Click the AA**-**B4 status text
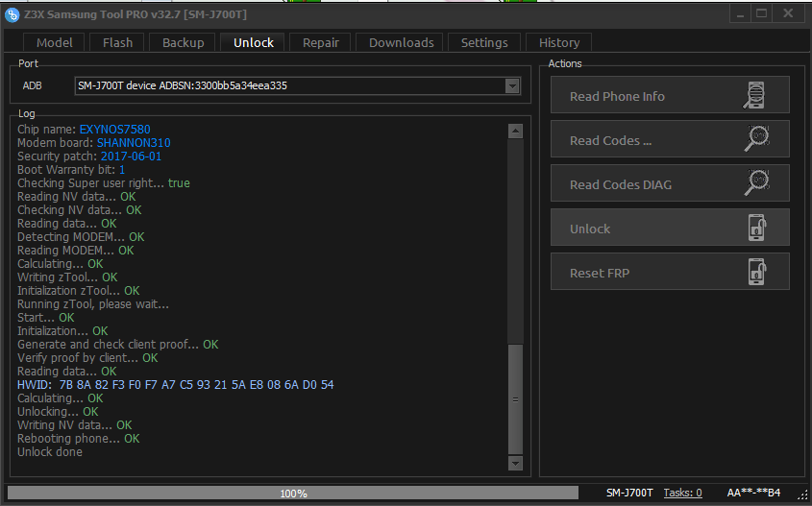This screenshot has height=506, width=812. click(753, 493)
